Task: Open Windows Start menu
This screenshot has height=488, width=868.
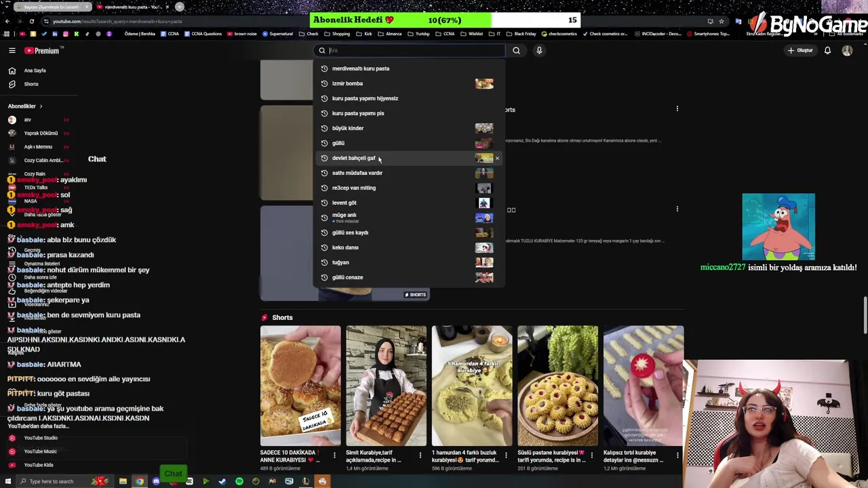Action: (x=9, y=481)
